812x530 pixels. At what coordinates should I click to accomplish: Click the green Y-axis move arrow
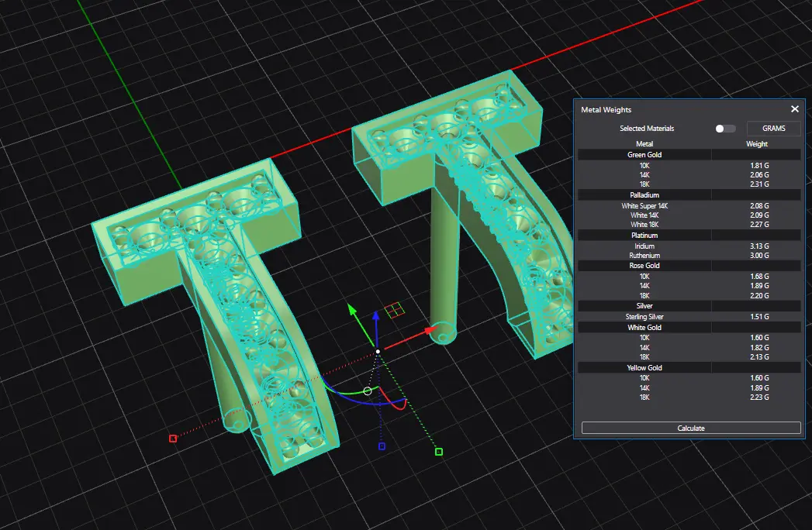click(353, 311)
